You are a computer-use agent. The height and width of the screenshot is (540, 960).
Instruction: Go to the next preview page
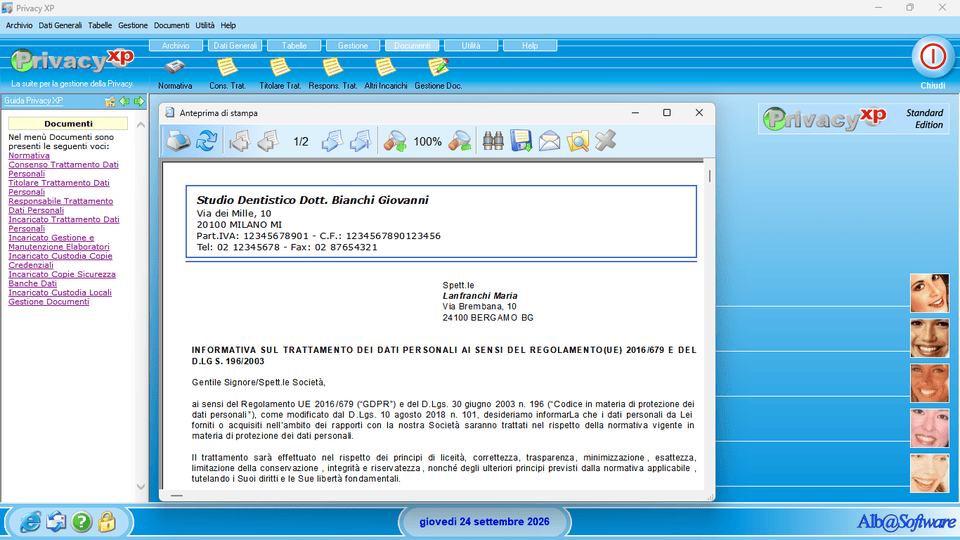[x=332, y=141]
